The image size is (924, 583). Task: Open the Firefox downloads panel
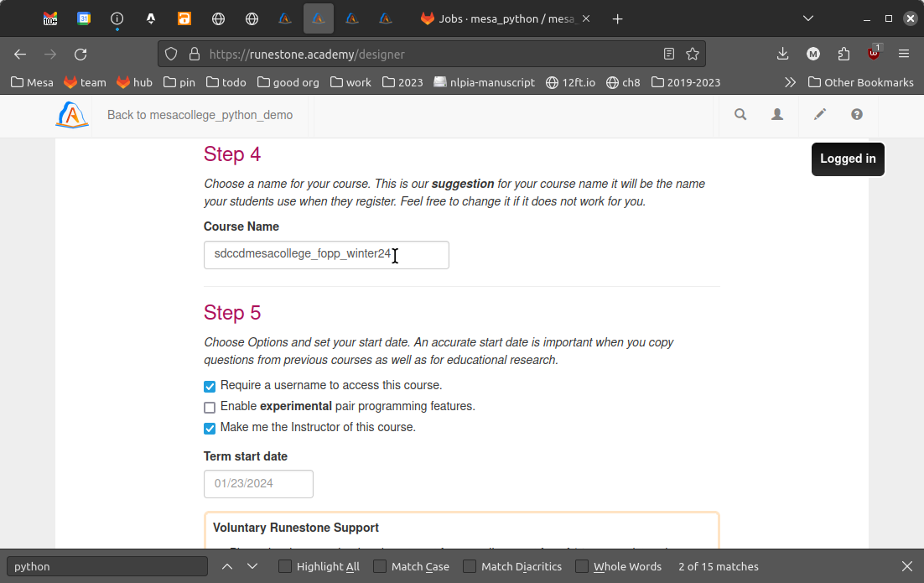point(782,54)
